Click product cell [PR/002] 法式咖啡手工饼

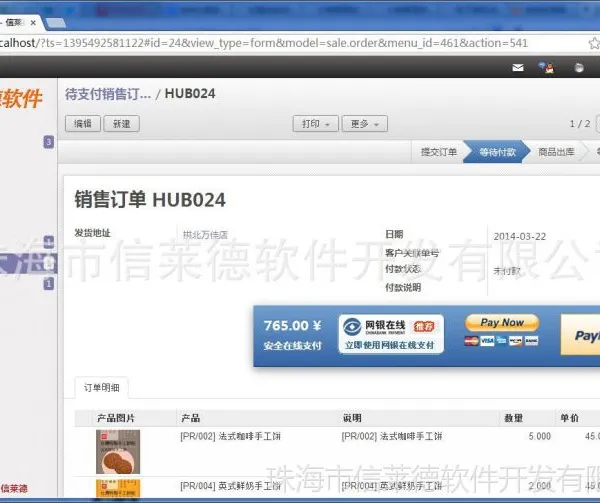pos(230,436)
